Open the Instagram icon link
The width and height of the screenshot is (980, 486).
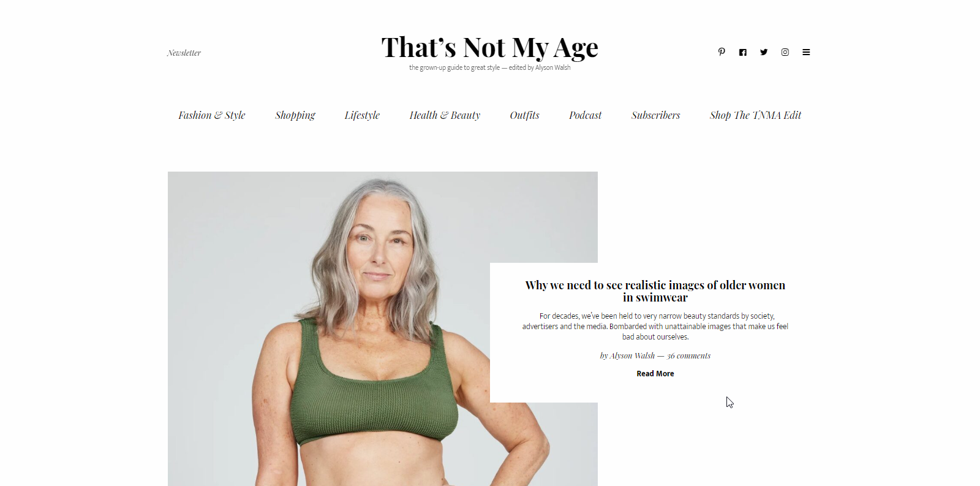[x=785, y=52]
